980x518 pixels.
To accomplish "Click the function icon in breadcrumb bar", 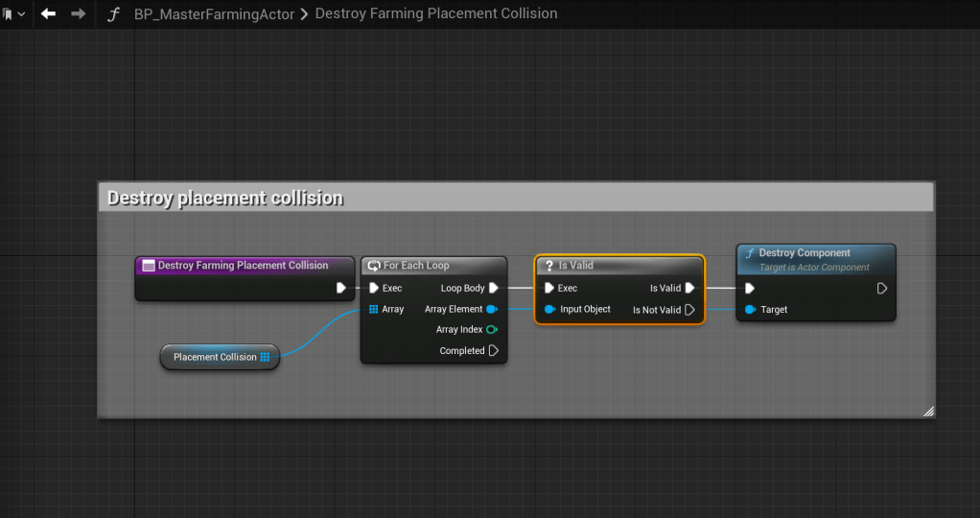I will pyautogui.click(x=113, y=14).
